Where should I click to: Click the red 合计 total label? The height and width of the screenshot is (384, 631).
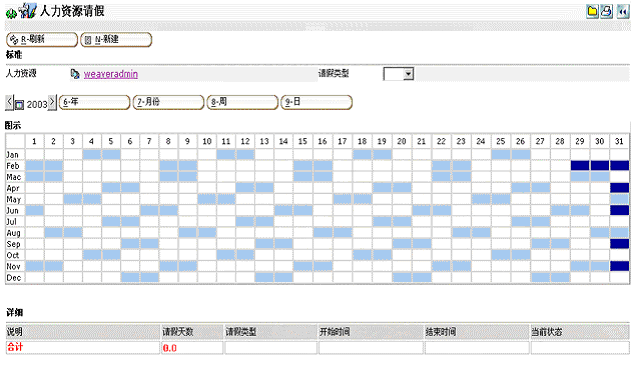(x=15, y=347)
